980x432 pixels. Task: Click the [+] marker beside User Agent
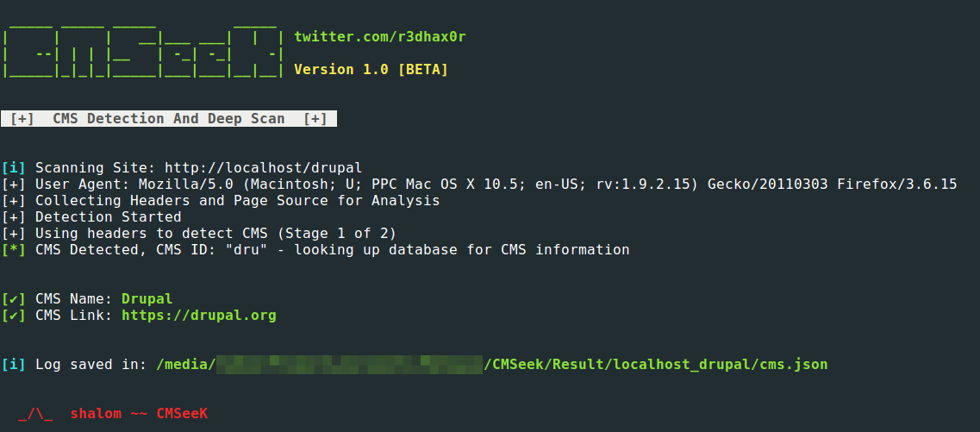13,184
